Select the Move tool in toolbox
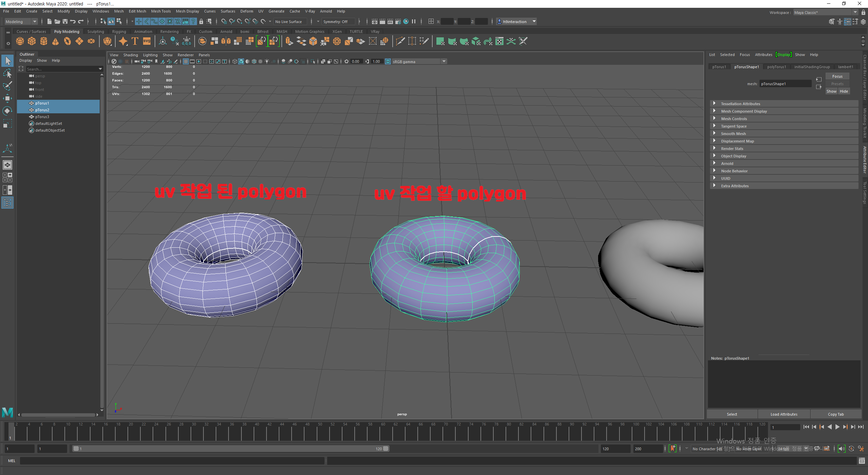 [7, 98]
